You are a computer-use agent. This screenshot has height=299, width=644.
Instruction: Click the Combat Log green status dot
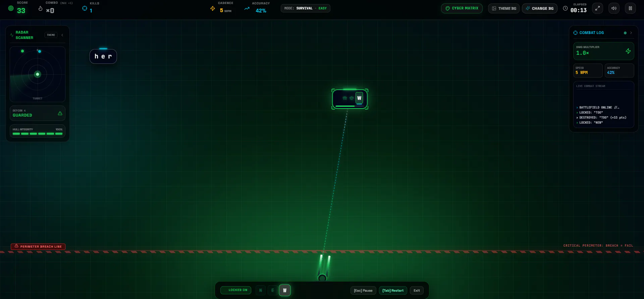[x=625, y=33]
